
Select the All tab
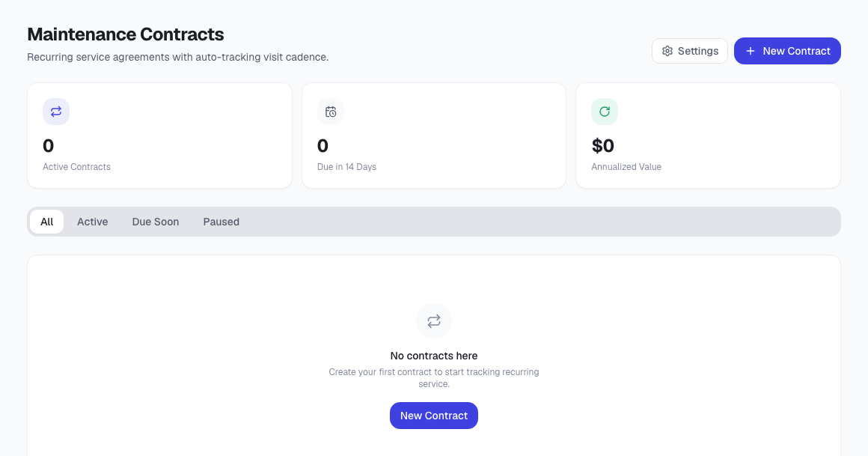pyautogui.click(x=47, y=222)
